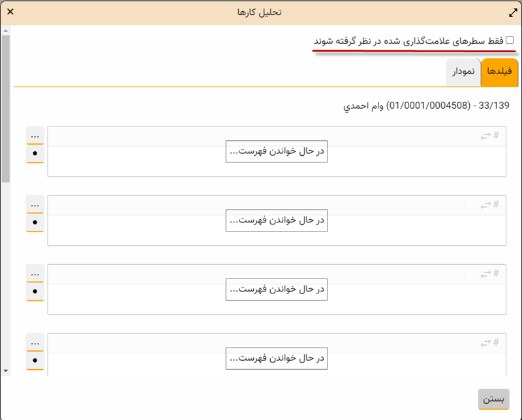Click the dot button beside the third list
The image size is (522, 420).
tap(35, 292)
